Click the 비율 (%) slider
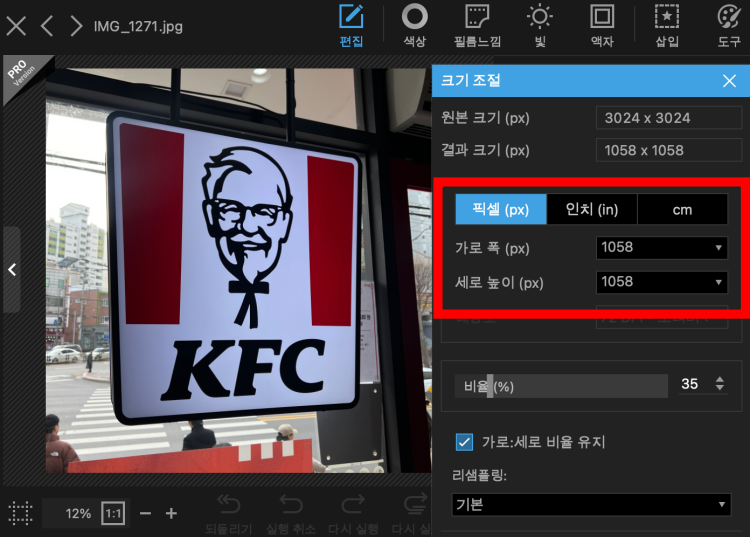This screenshot has height=537, width=750. click(560, 386)
